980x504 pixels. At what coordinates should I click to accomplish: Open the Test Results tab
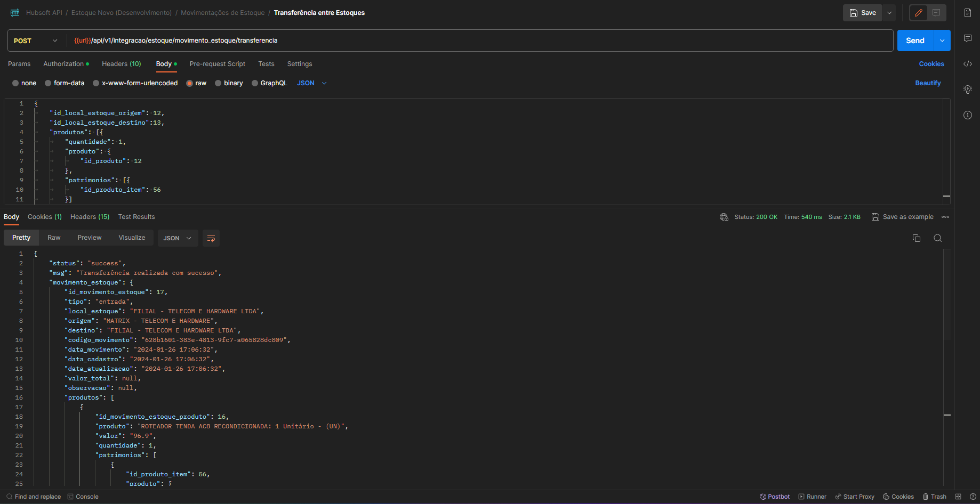click(136, 217)
